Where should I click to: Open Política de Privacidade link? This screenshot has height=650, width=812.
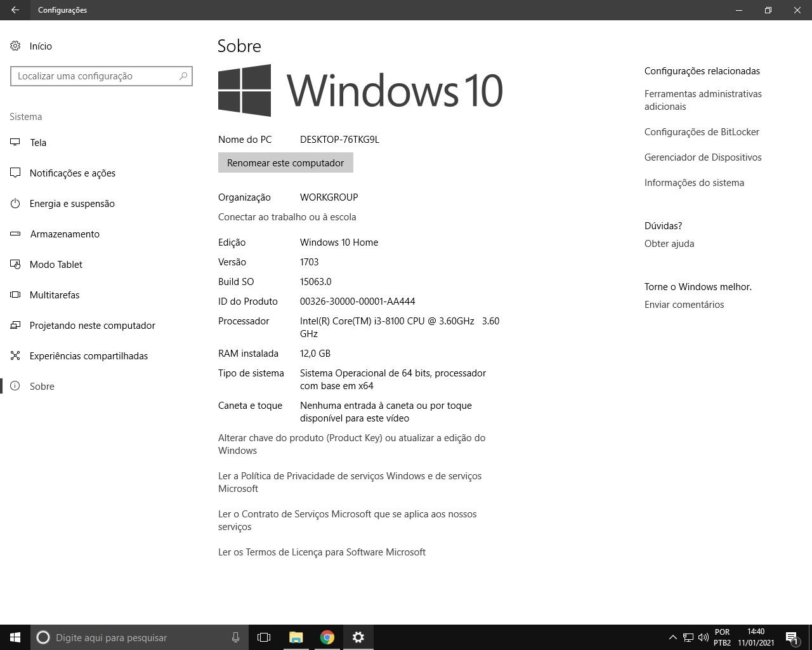click(x=350, y=482)
